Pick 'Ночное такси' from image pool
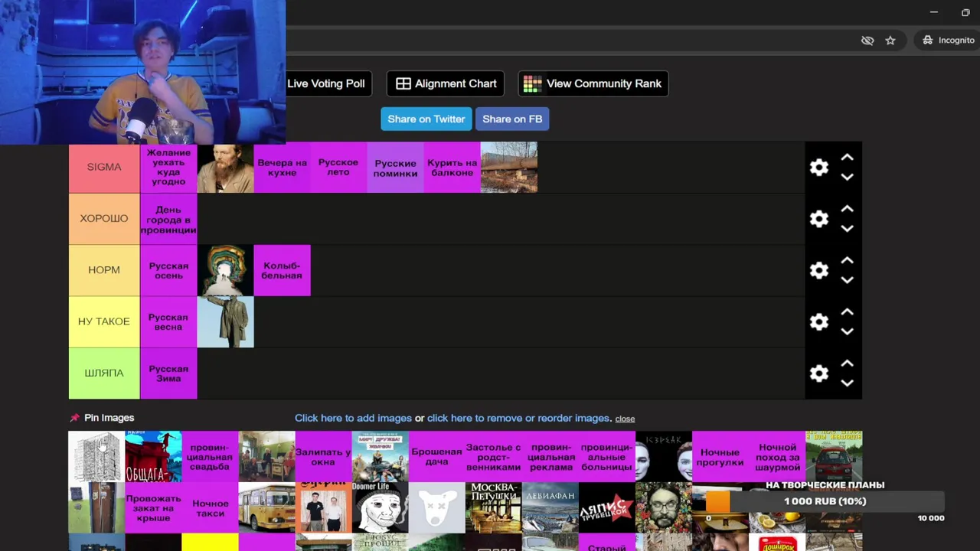 click(210, 507)
